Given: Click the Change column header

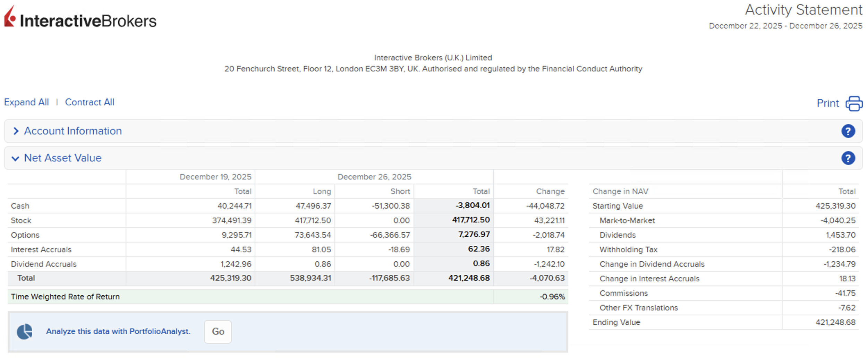Looking at the screenshot, I should (x=550, y=191).
